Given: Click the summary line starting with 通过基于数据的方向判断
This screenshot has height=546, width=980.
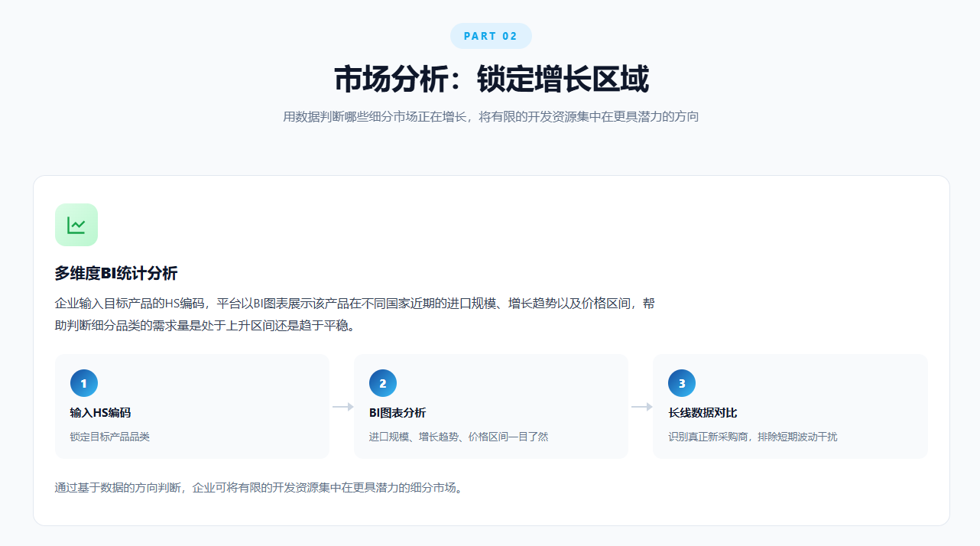Looking at the screenshot, I should click(x=259, y=487).
